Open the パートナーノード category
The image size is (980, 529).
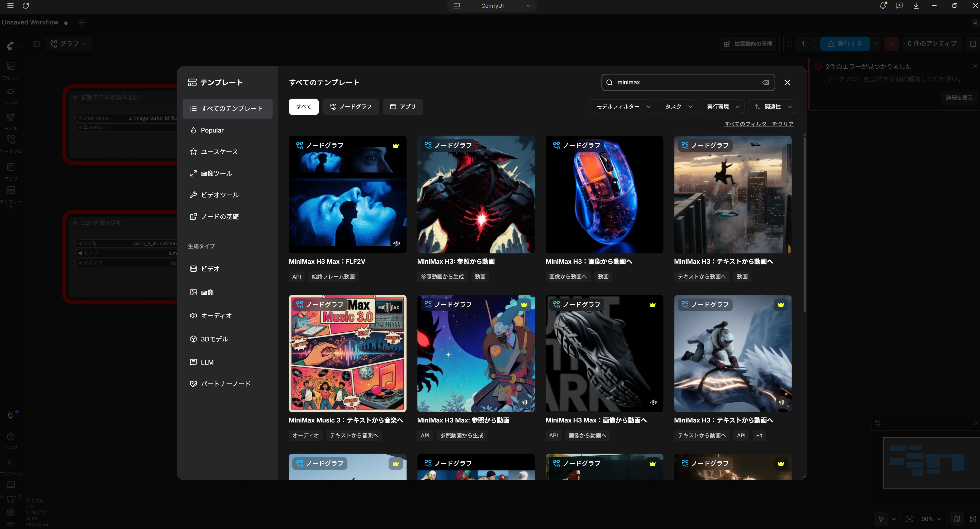pos(227,384)
